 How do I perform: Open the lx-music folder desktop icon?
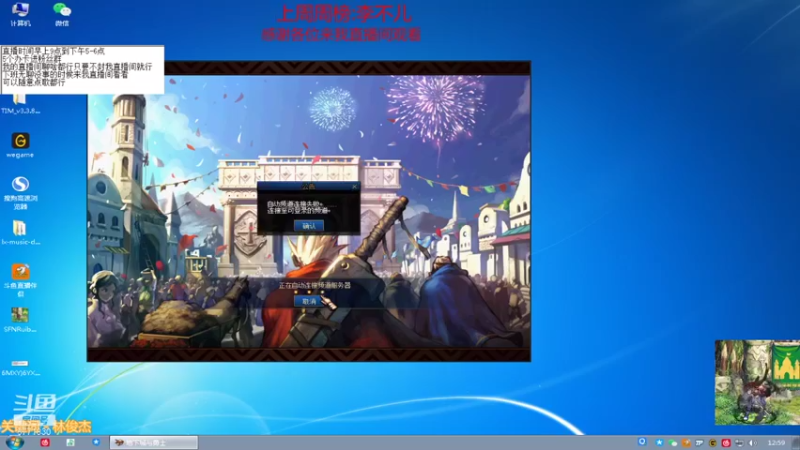tap(20, 233)
